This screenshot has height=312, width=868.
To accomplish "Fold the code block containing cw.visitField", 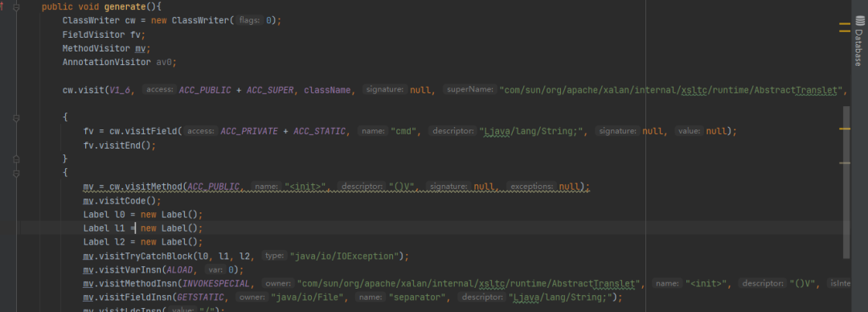I will click(16, 118).
